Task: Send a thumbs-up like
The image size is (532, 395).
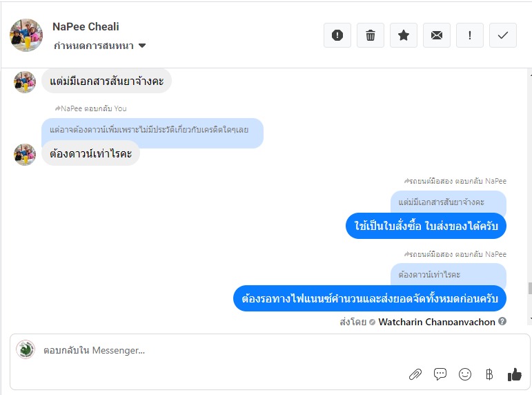Action: click(x=514, y=374)
